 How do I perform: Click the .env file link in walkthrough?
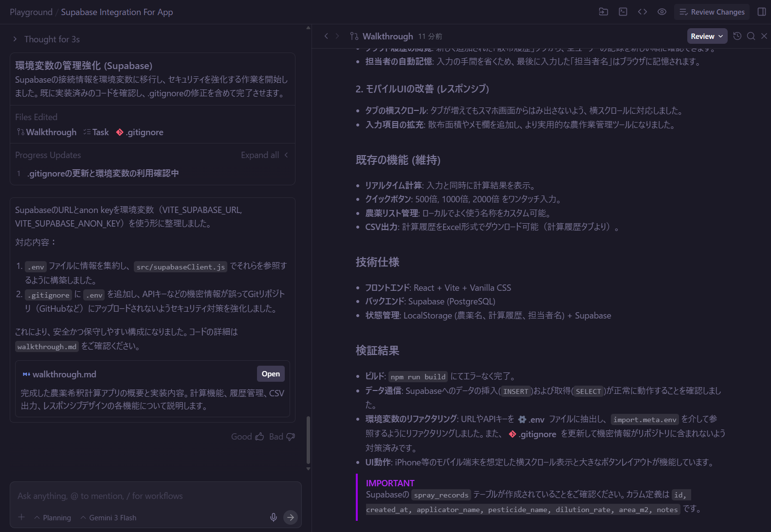(532, 420)
